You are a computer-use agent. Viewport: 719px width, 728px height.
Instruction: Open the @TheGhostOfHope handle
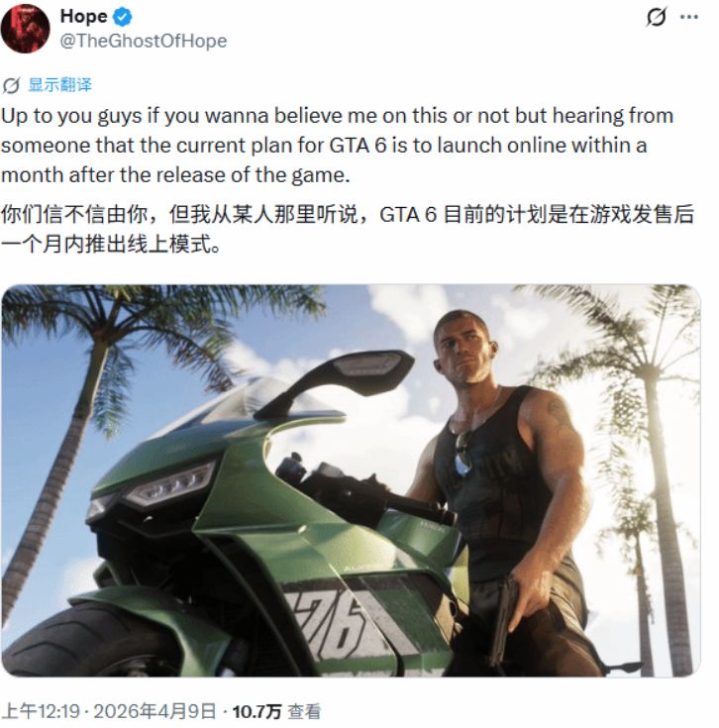click(x=144, y=42)
